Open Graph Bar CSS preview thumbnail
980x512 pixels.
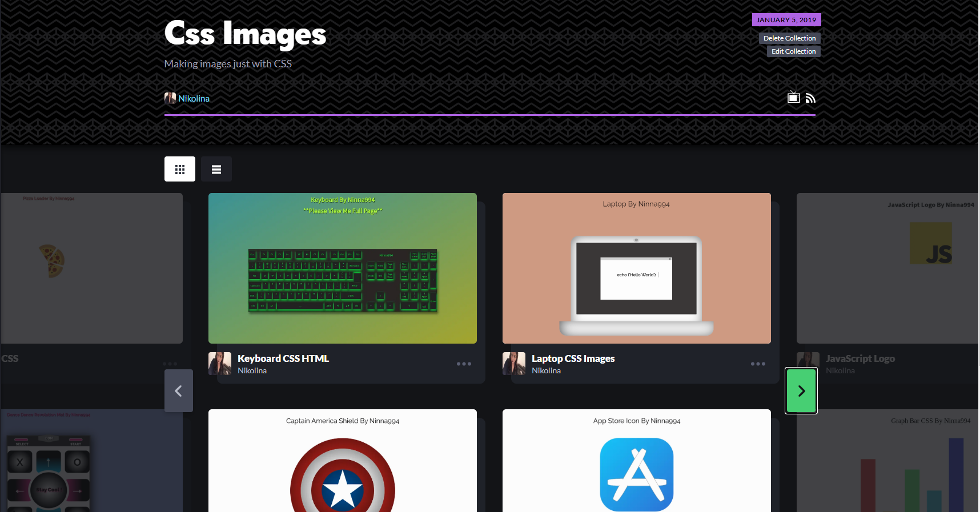(x=888, y=461)
